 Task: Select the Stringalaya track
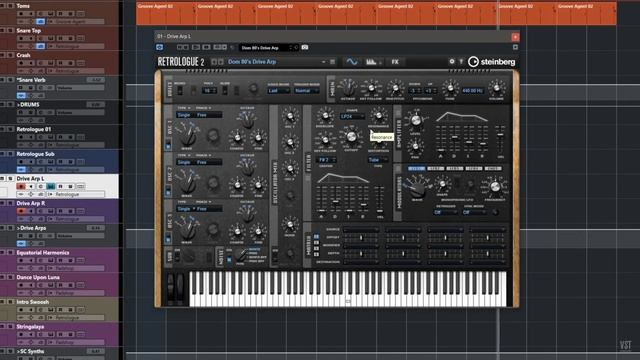click(x=30, y=327)
